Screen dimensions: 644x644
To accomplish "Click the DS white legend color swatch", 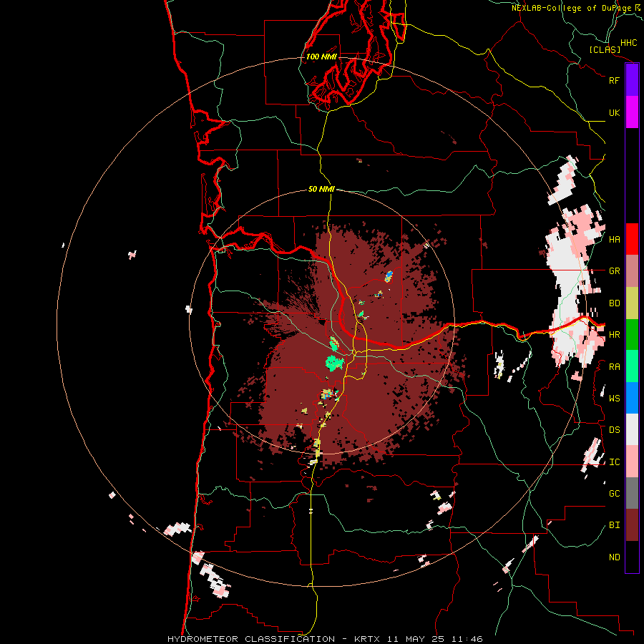I will pos(632,429).
